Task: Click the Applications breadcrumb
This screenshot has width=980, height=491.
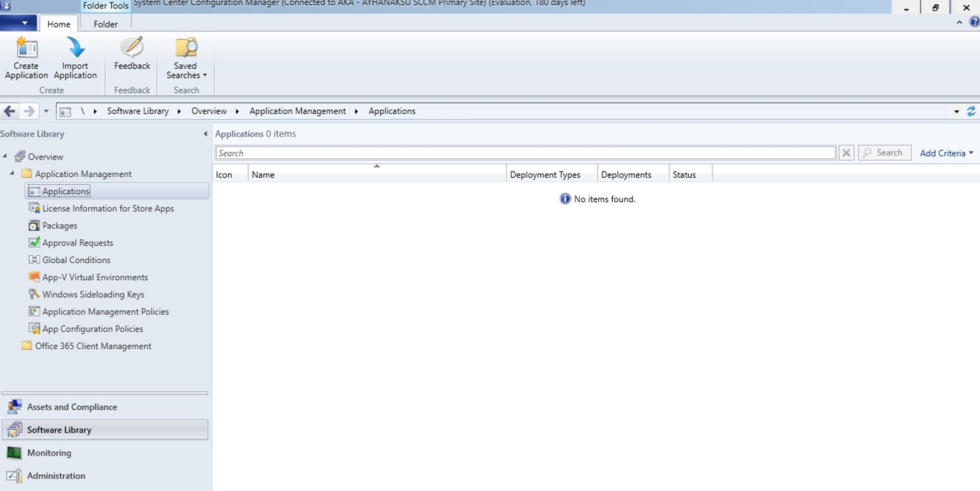Action: pyautogui.click(x=392, y=111)
